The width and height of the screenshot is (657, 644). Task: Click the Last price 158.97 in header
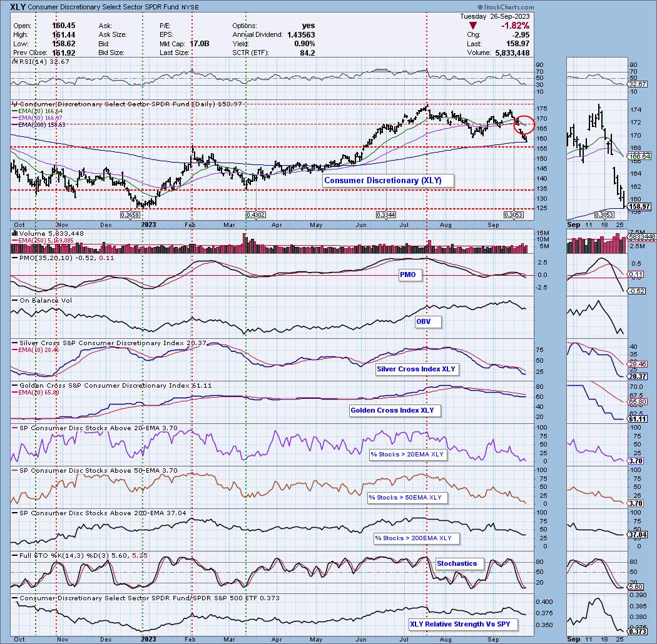coord(517,44)
